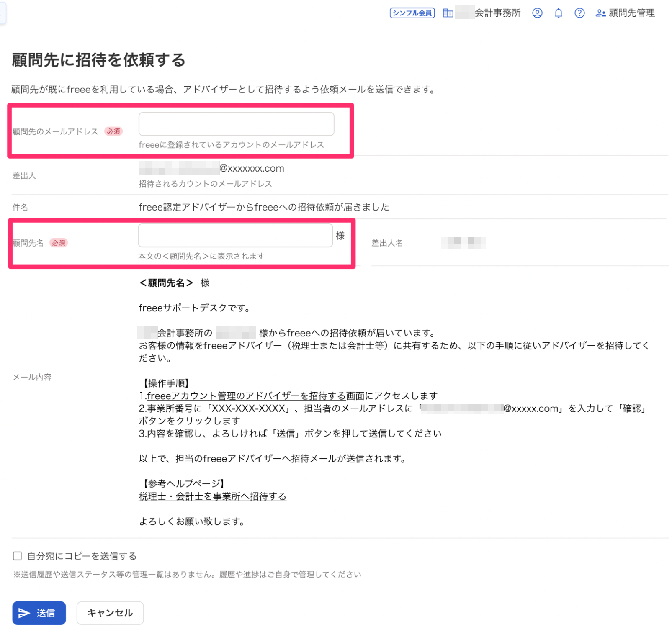Click step 3.内容を確認し line
The image size is (672, 637).
290,434
